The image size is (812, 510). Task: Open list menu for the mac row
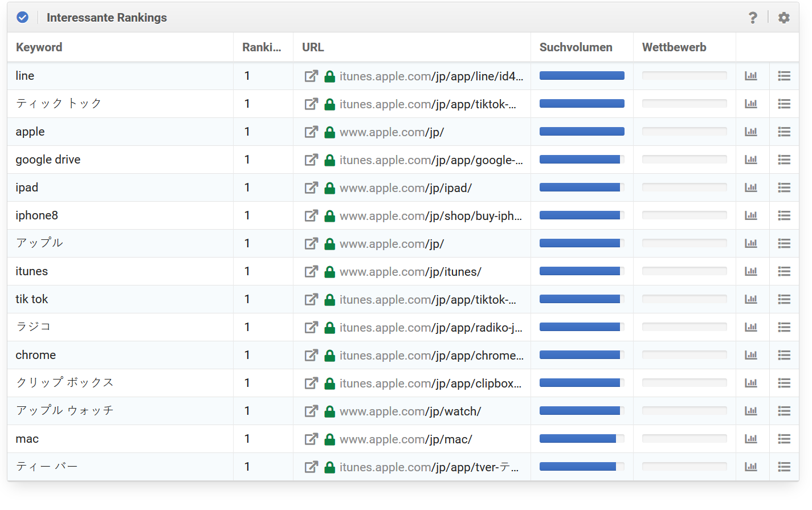(x=784, y=439)
